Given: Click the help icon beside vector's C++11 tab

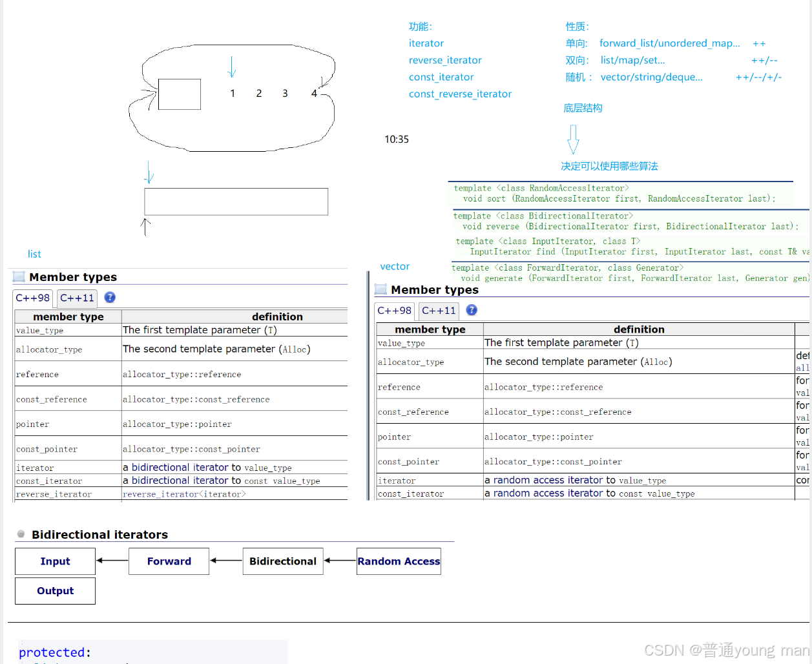Looking at the screenshot, I should tap(472, 310).
